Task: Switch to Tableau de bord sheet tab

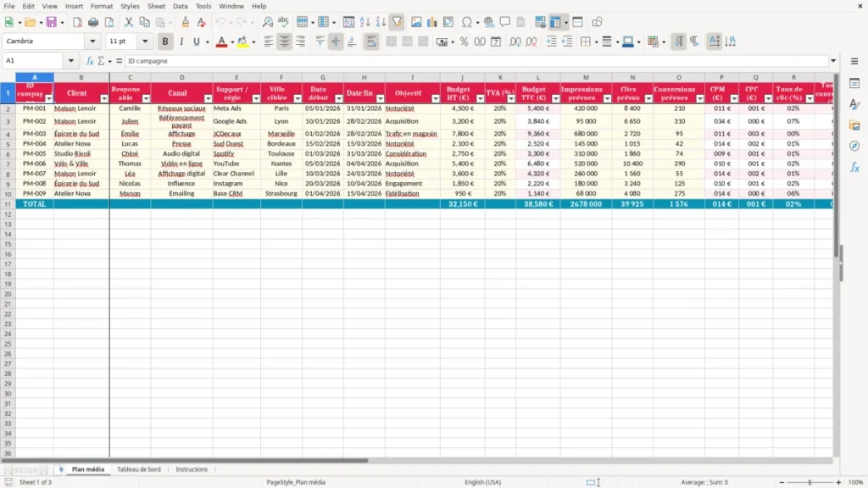Action: pos(139,469)
